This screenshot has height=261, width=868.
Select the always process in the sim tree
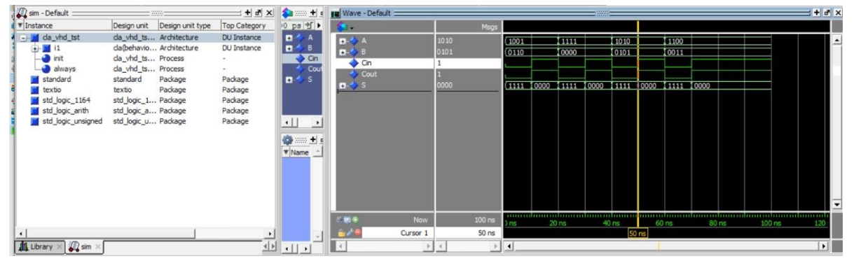(58, 69)
